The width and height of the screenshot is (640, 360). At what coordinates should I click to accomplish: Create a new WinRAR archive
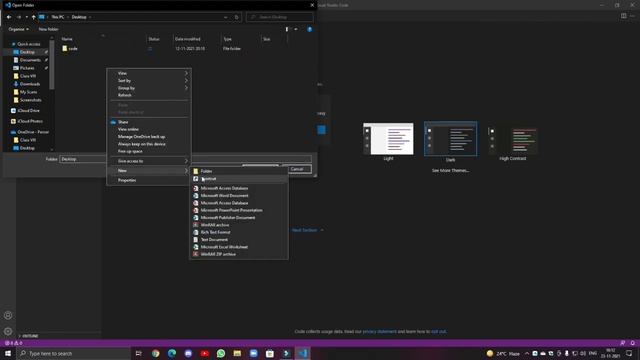(239, 225)
